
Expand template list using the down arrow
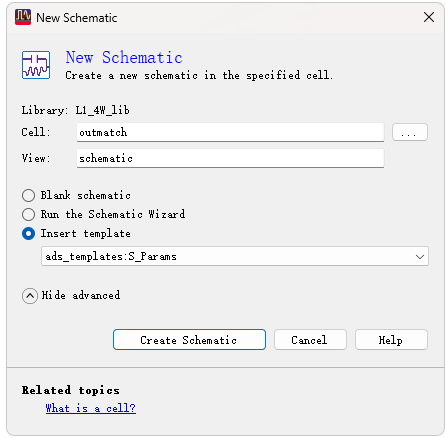click(420, 257)
